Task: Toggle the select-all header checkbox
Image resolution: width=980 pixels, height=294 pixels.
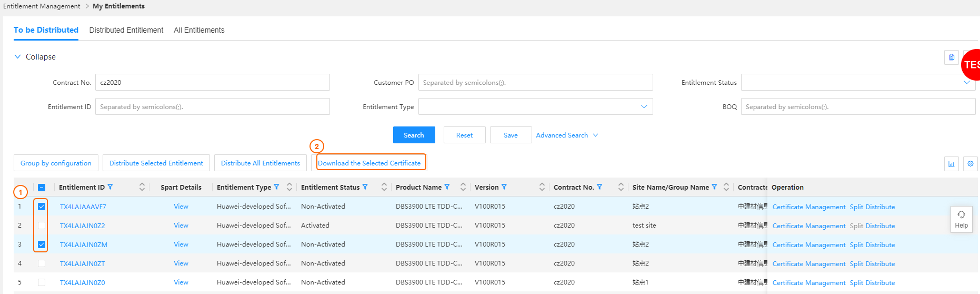Action: click(42, 188)
